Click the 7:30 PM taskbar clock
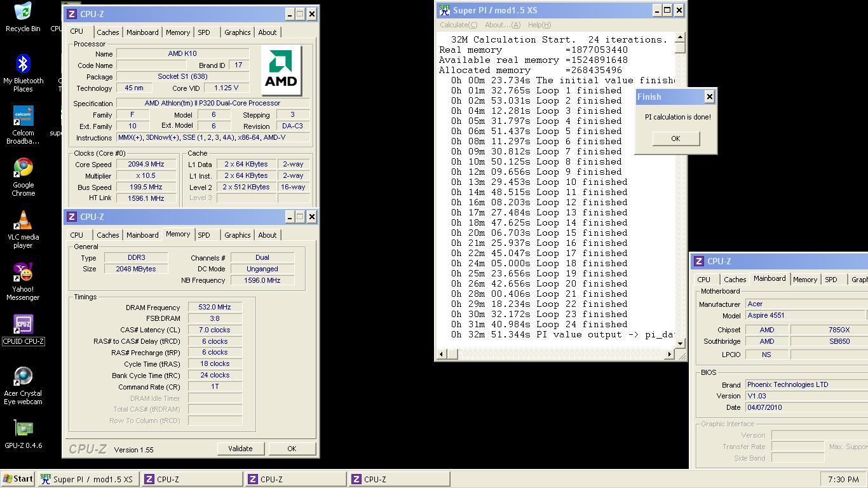 coord(843,480)
